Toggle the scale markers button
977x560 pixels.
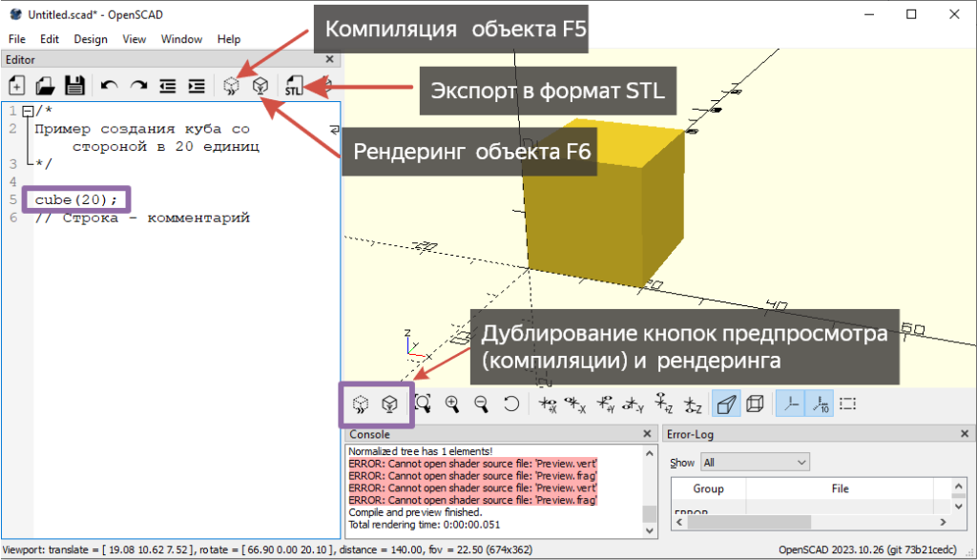point(820,404)
